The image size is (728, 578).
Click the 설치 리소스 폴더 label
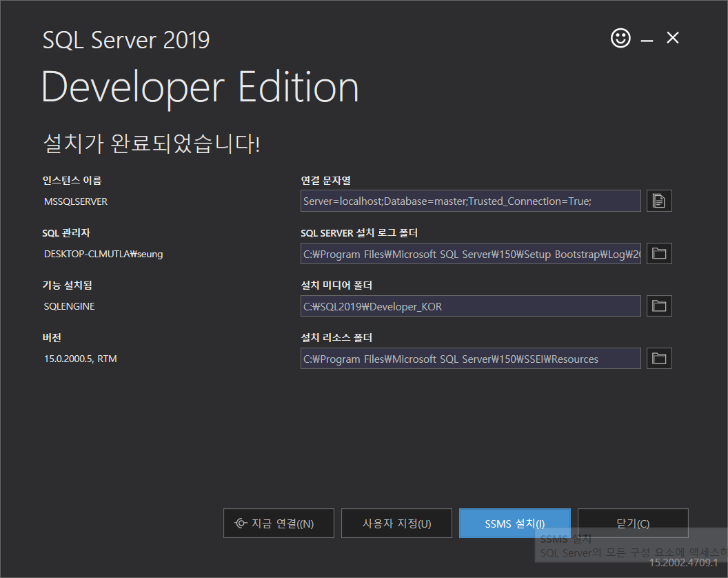coord(336,338)
